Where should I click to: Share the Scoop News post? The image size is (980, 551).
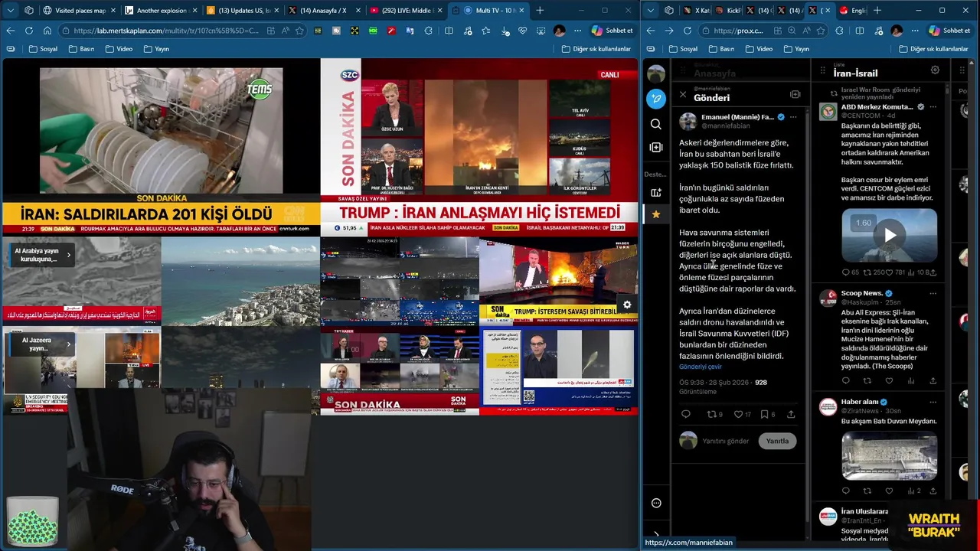point(933,380)
